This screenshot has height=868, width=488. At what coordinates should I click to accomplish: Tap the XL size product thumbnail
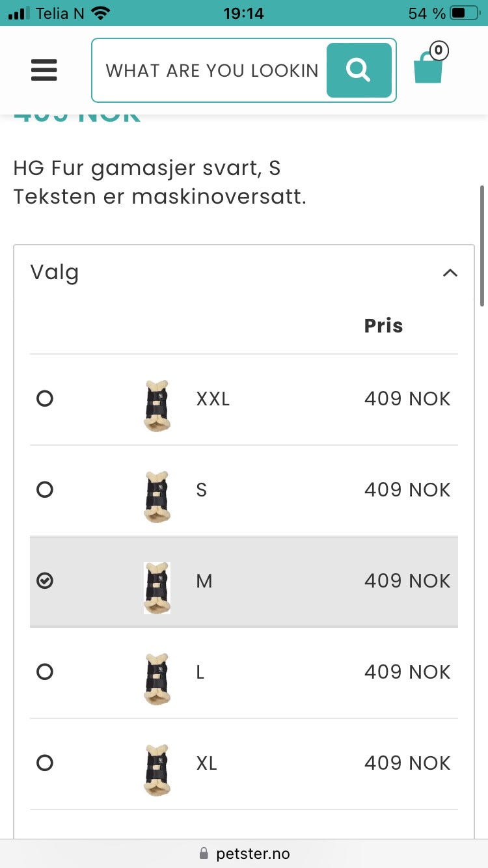pyautogui.click(x=156, y=770)
